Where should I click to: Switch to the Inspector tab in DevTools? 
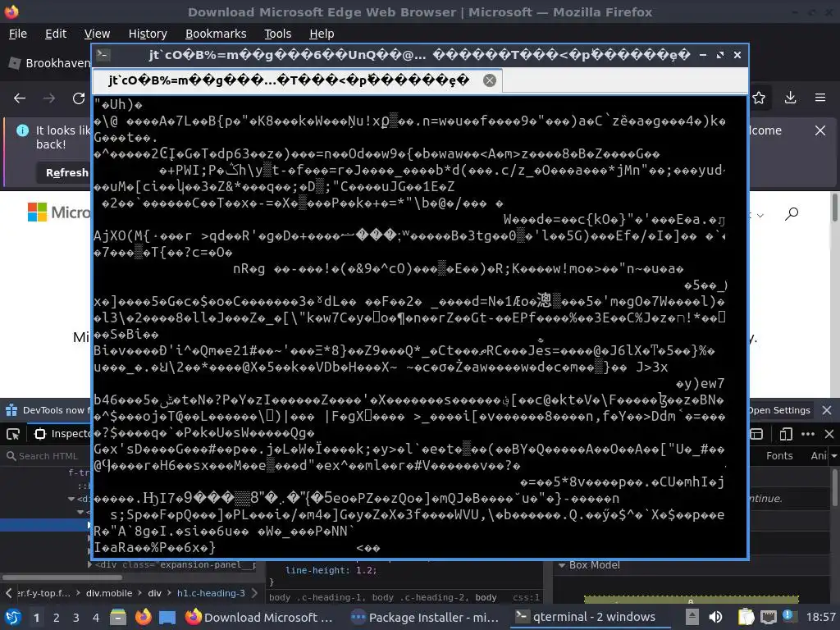coord(62,434)
